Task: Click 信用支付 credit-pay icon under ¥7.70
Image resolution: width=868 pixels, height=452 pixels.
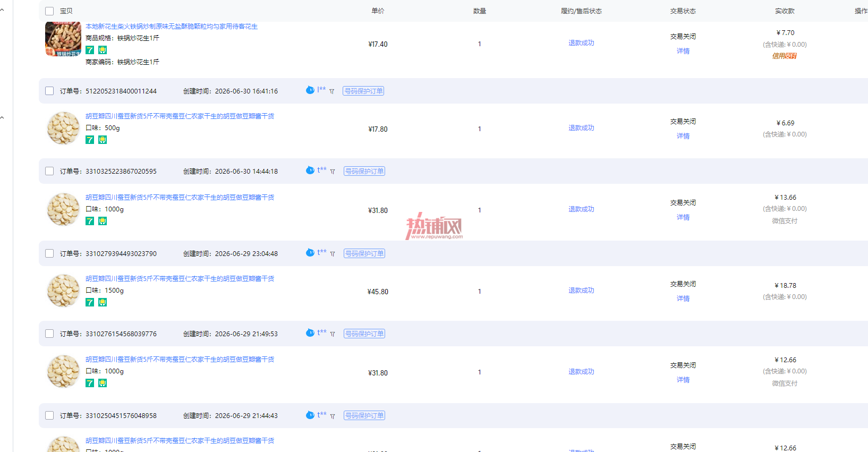Action: coord(785,56)
